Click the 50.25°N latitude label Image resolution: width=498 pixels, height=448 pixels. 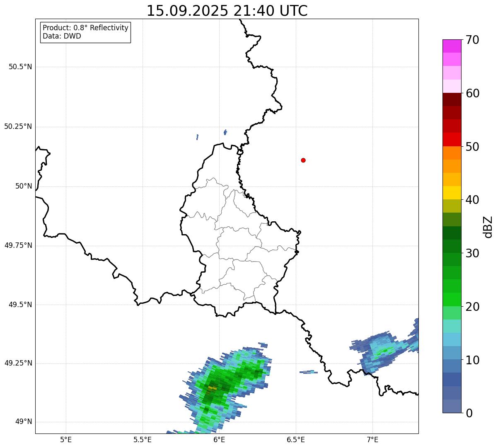[x=18, y=126]
